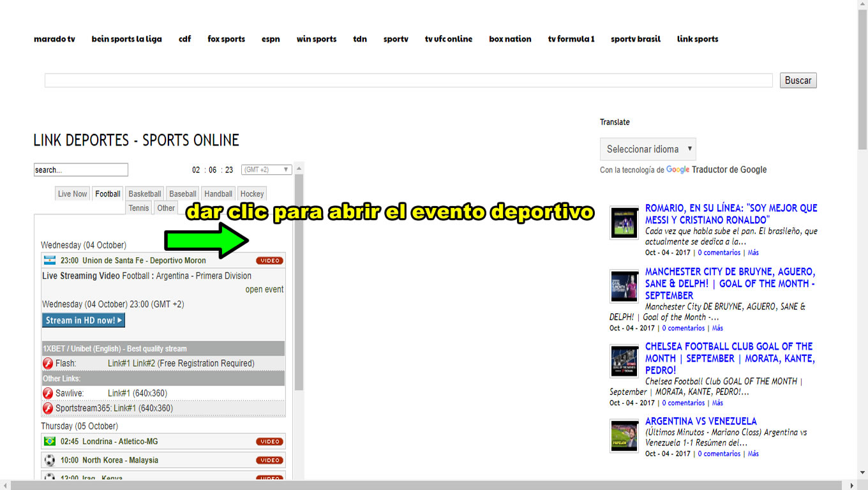Open Link#1 in the Sportstream365 row
The image size is (868, 490).
click(x=124, y=408)
